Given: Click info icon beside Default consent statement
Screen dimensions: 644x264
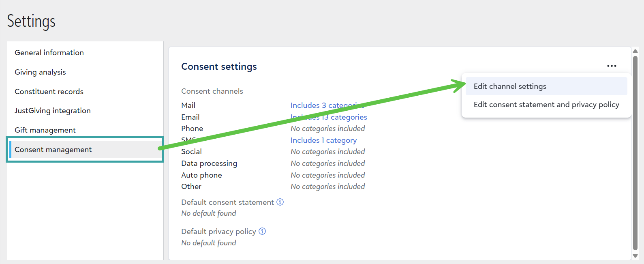Looking at the screenshot, I should 280,202.
